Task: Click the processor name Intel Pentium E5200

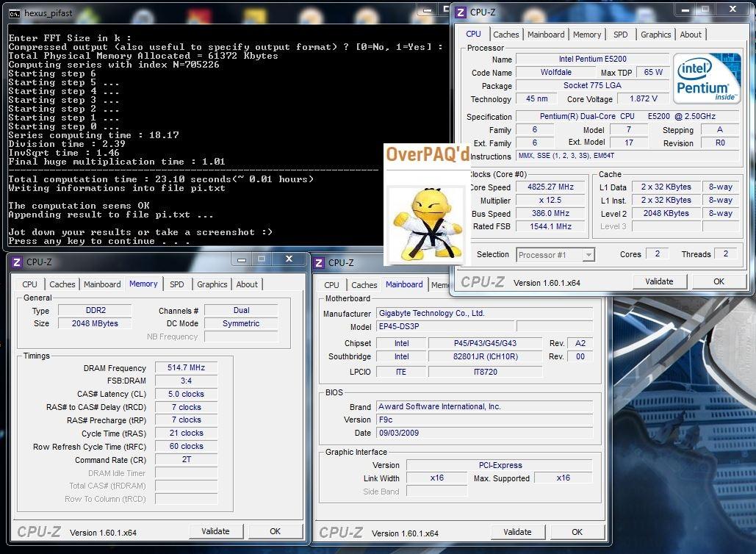Action: 593,59
